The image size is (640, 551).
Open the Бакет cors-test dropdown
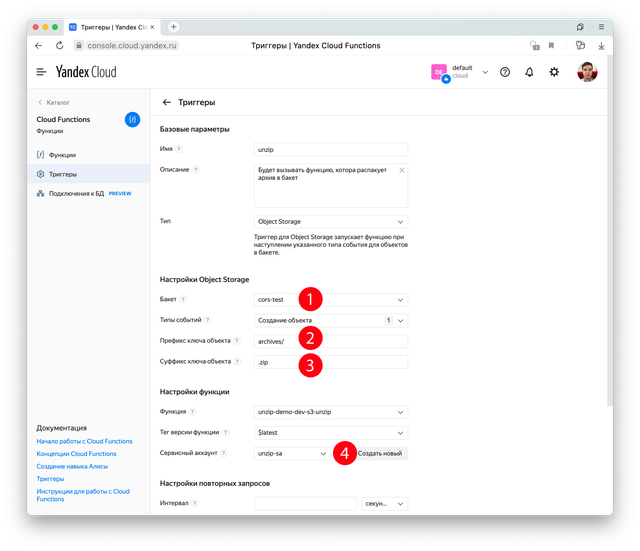(331, 299)
